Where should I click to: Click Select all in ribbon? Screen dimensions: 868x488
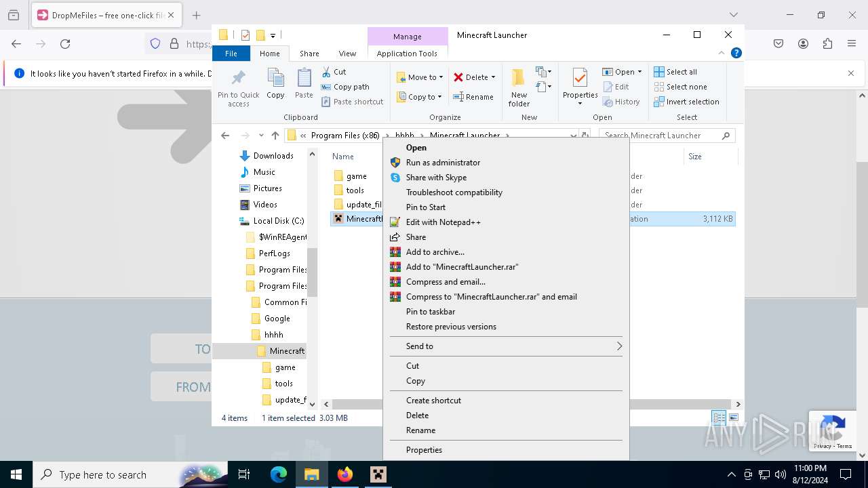[675, 72]
